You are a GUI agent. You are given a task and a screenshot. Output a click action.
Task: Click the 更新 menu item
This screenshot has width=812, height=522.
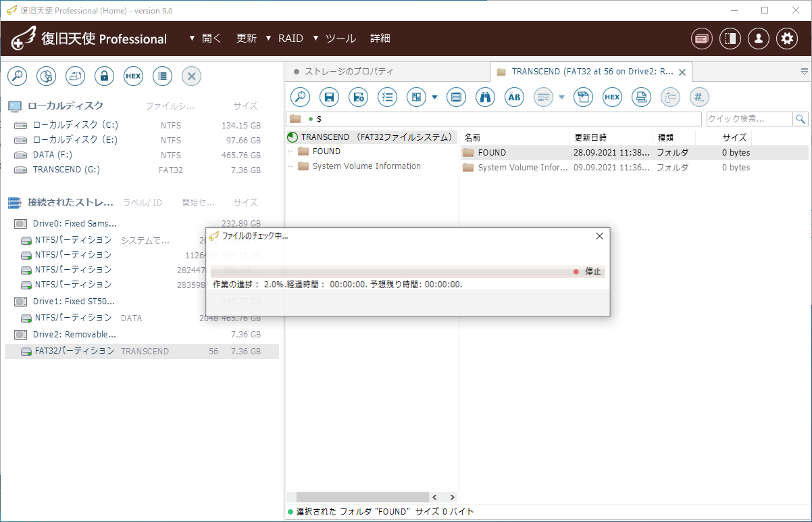point(247,39)
